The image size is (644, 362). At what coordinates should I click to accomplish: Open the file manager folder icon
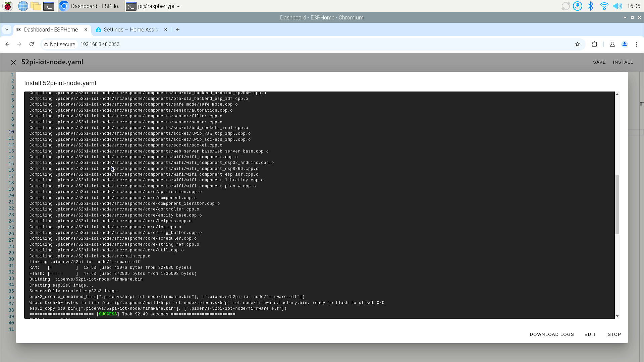(36, 6)
